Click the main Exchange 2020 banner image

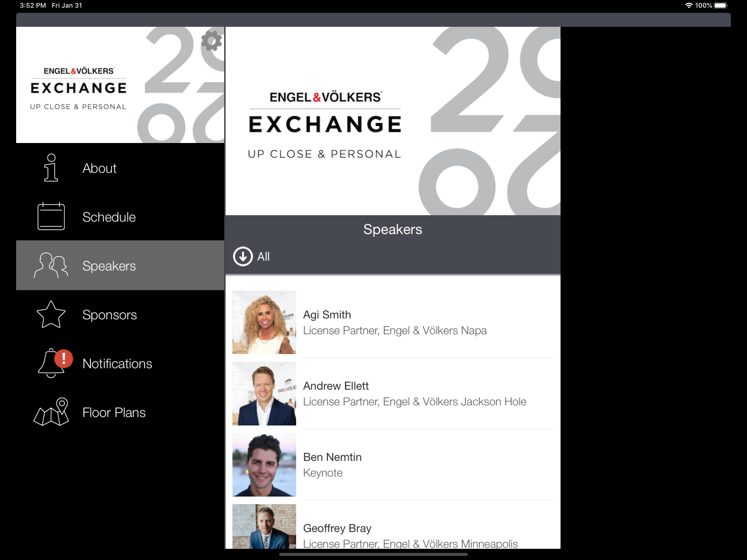point(393,121)
